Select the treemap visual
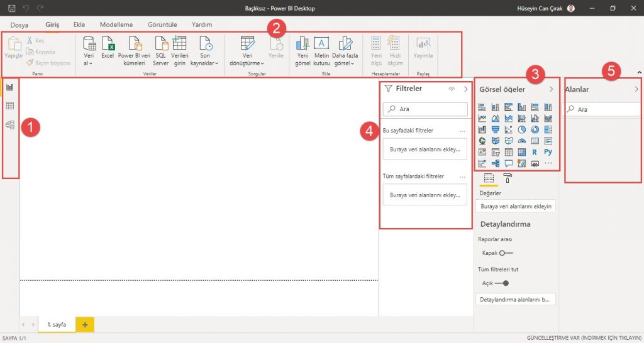The image size is (644, 343). click(548, 129)
